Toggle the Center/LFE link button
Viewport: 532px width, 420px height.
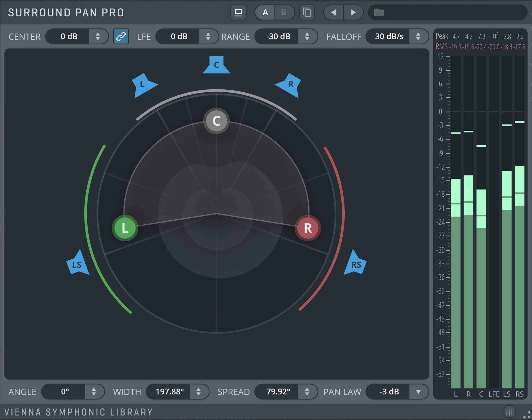click(121, 36)
